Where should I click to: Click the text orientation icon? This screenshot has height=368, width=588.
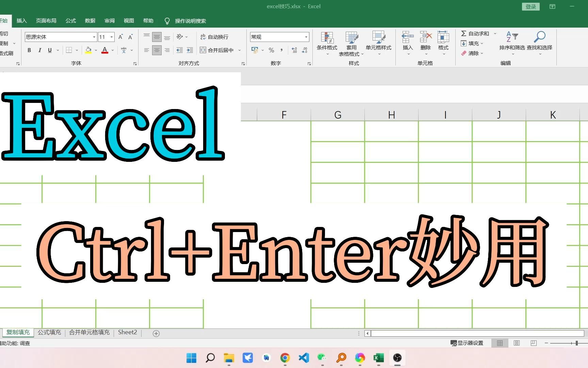pos(180,37)
